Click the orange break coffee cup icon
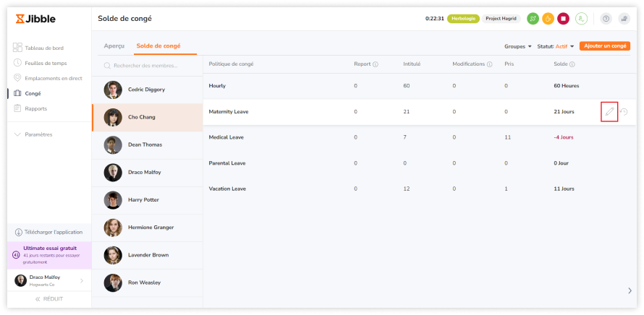Image resolution: width=644 pixels, height=315 pixels. tap(548, 19)
